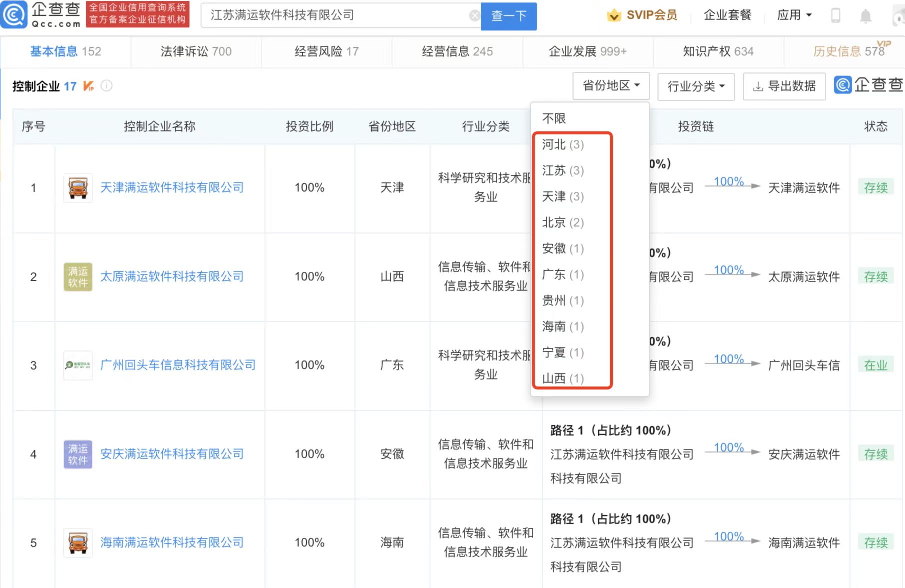Screen dimensions: 905x588
Task: Click the logo of 海南满运软件科技有限公司
Action: point(78,543)
